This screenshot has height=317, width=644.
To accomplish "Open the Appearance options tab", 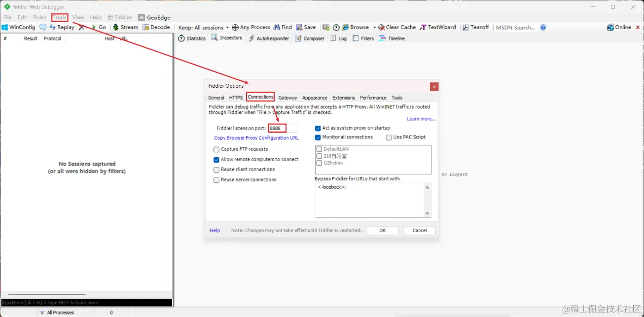I will (315, 98).
